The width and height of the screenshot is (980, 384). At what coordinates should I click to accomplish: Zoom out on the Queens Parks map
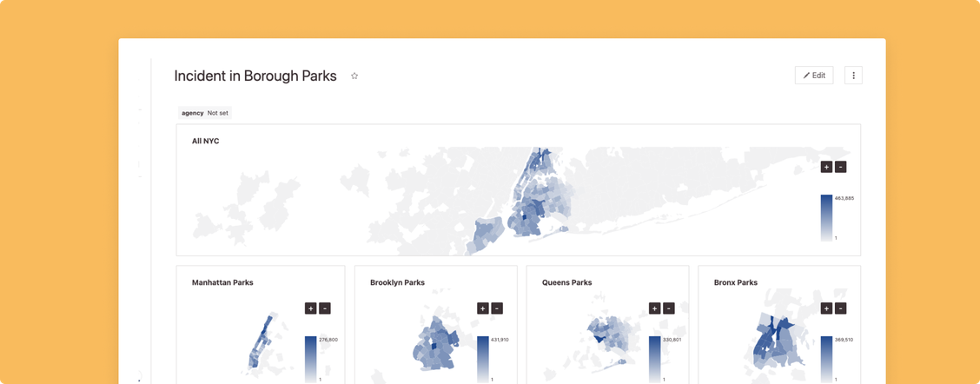[x=668, y=308]
